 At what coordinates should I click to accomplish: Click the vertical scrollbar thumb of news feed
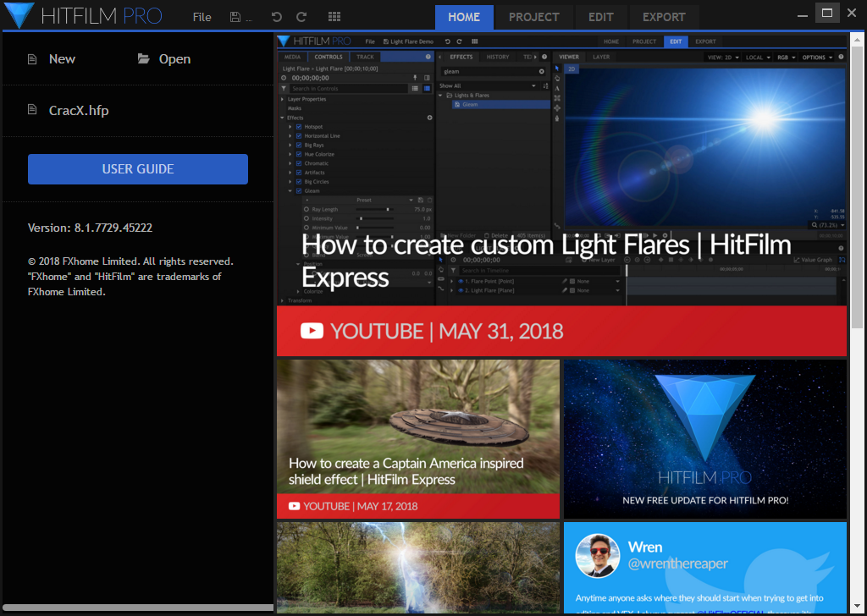857,188
